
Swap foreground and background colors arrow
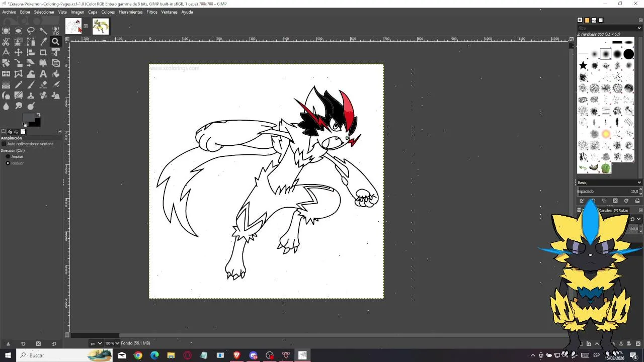pos(38,115)
